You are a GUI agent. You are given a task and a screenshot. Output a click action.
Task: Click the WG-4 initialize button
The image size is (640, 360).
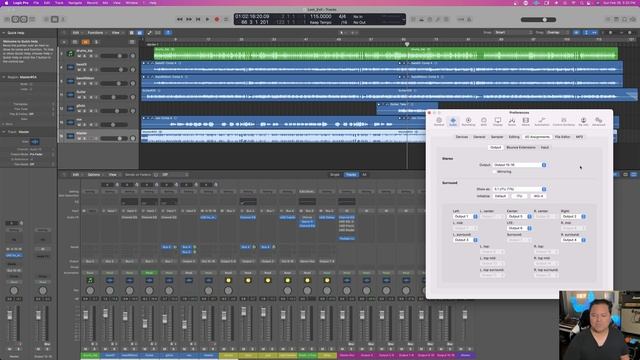click(x=538, y=196)
